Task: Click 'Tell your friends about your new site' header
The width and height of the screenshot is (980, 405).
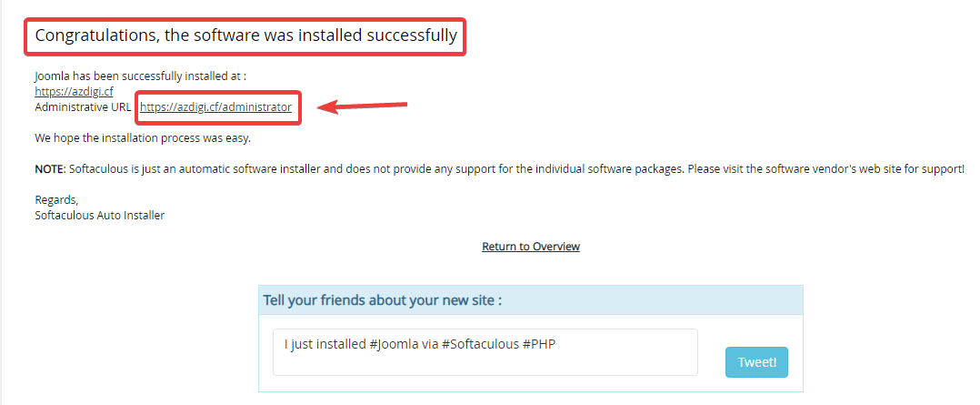Action: click(x=382, y=300)
